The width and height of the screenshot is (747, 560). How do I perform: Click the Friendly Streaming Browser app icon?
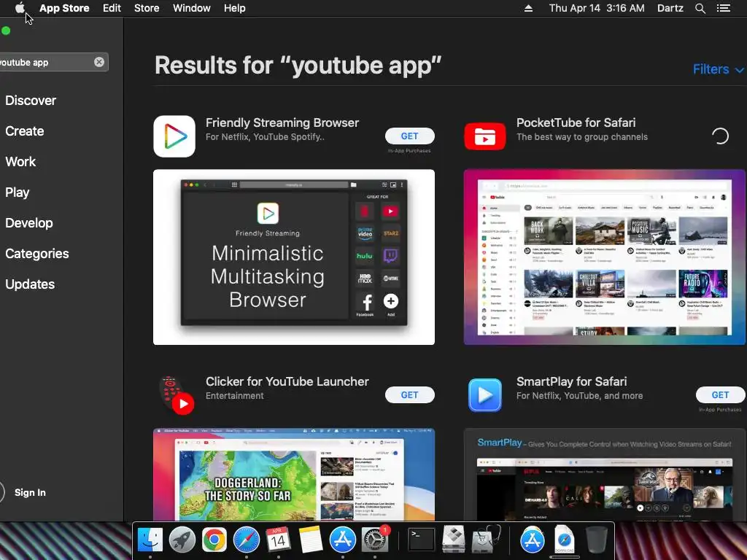pos(174,136)
